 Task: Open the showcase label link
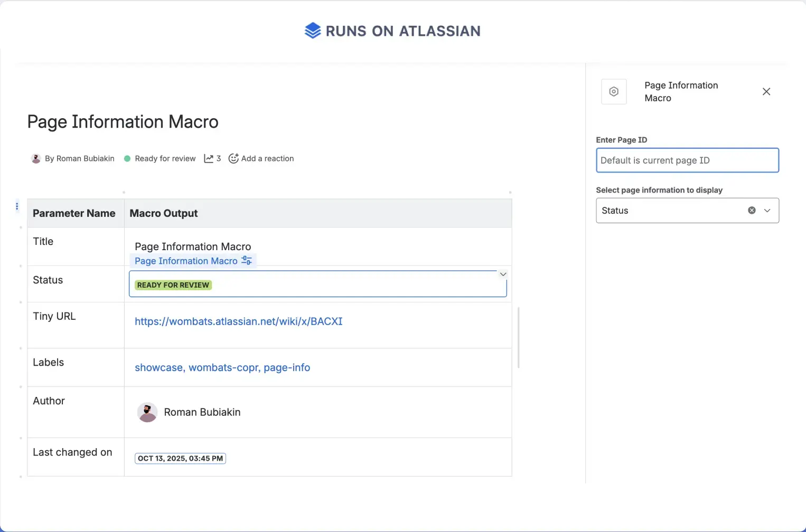coord(158,367)
